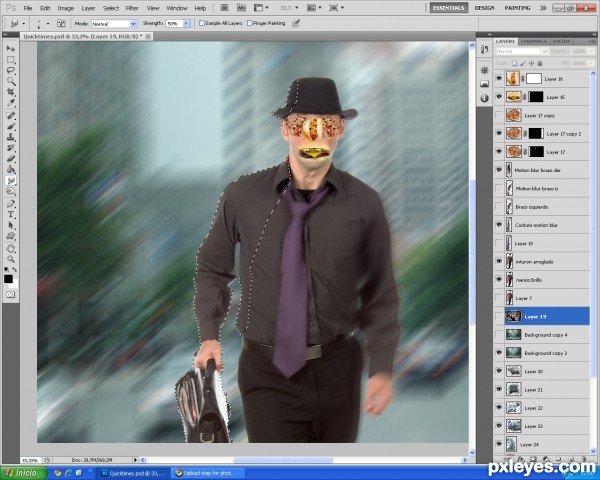Click the horizontal scrollbar thumb
The image size is (600, 480).
pos(283,460)
